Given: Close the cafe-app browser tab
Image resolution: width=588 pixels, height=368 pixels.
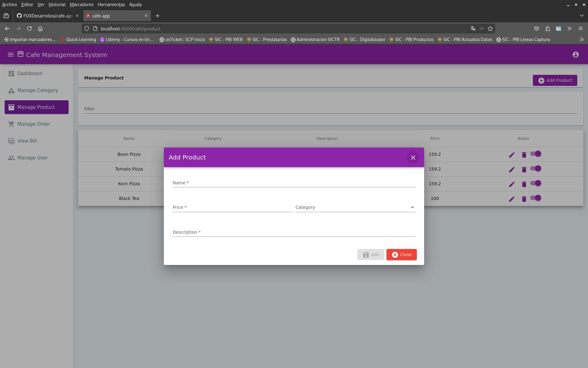Looking at the screenshot, I should tap(146, 16).
